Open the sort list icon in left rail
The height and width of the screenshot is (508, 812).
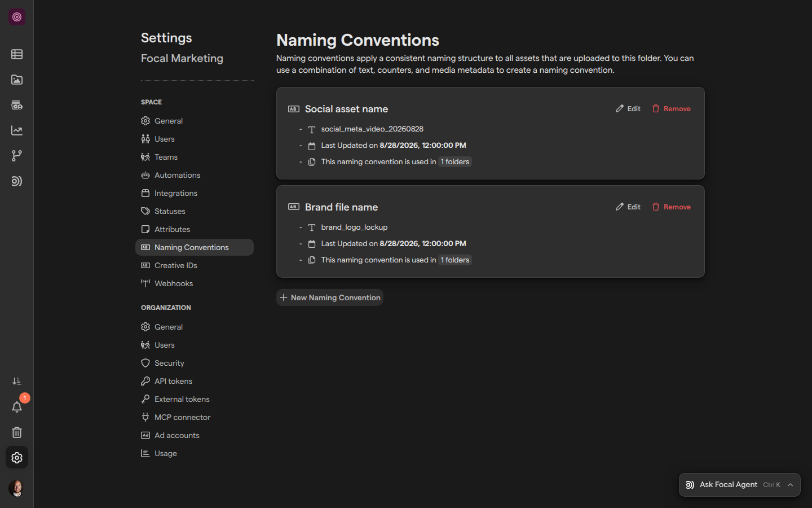(x=17, y=382)
